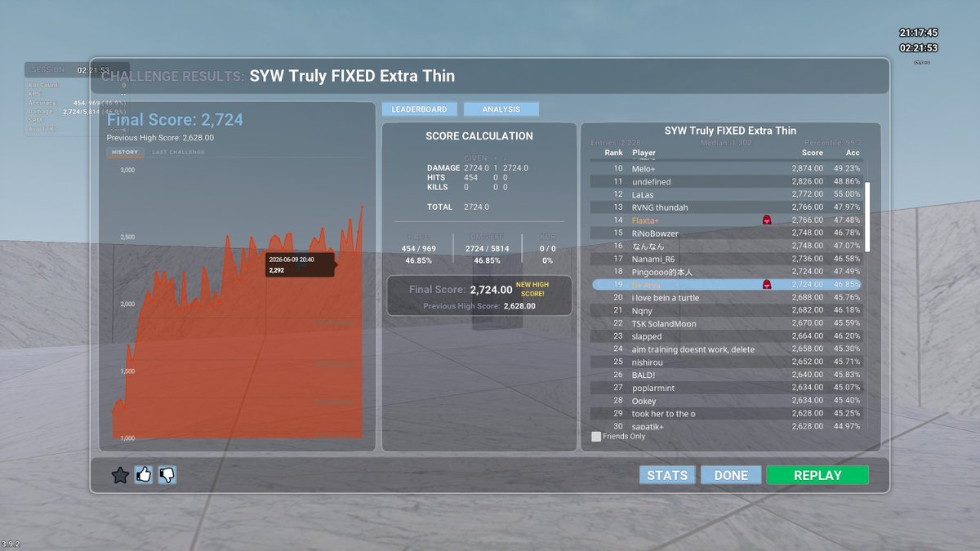Click the TOTAL 2724.0 line

tap(458, 207)
